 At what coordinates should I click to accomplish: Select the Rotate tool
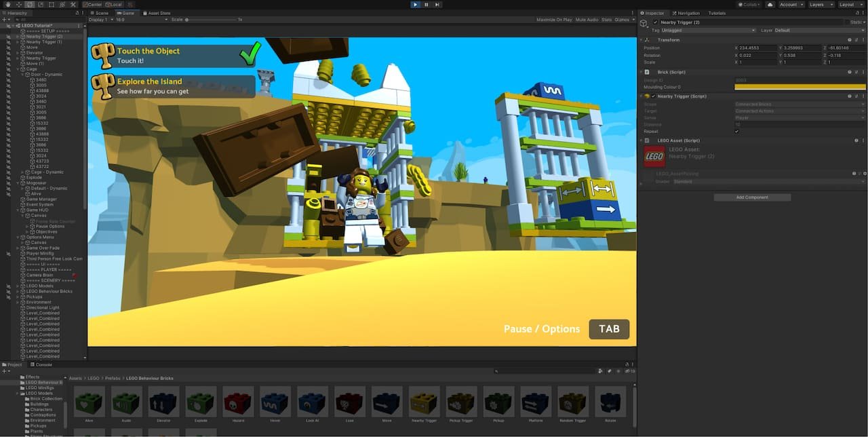tap(30, 4)
